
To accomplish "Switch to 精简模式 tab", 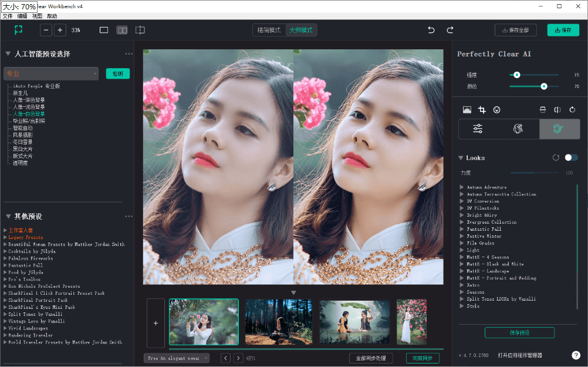I will click(x=268, y=29).
